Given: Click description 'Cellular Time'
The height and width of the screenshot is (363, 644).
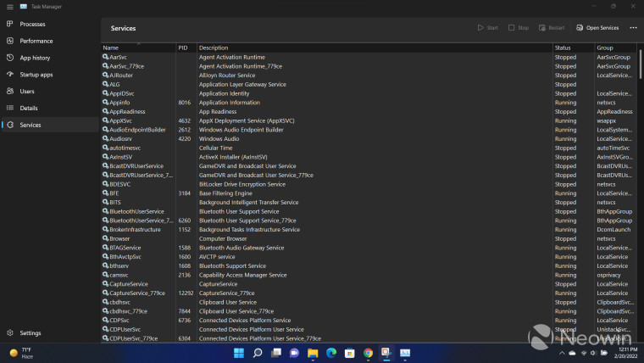Looking at the screenshot, I should pyautogui.click(x=215, y=148).
